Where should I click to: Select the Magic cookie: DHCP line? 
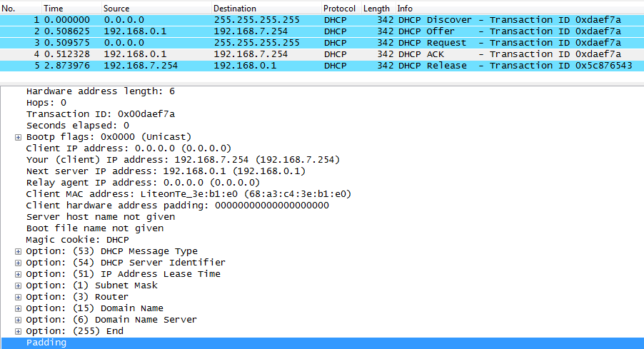pos(78,240)
